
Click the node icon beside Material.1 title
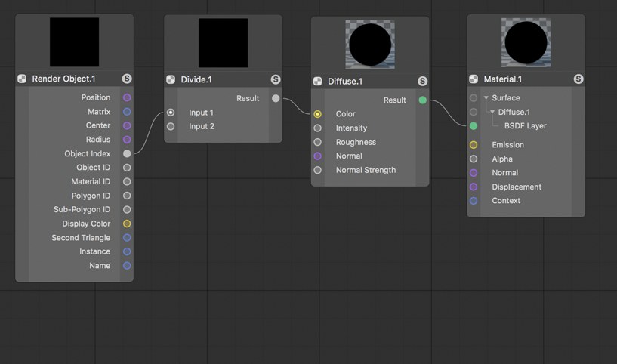[x=474, y=79]
